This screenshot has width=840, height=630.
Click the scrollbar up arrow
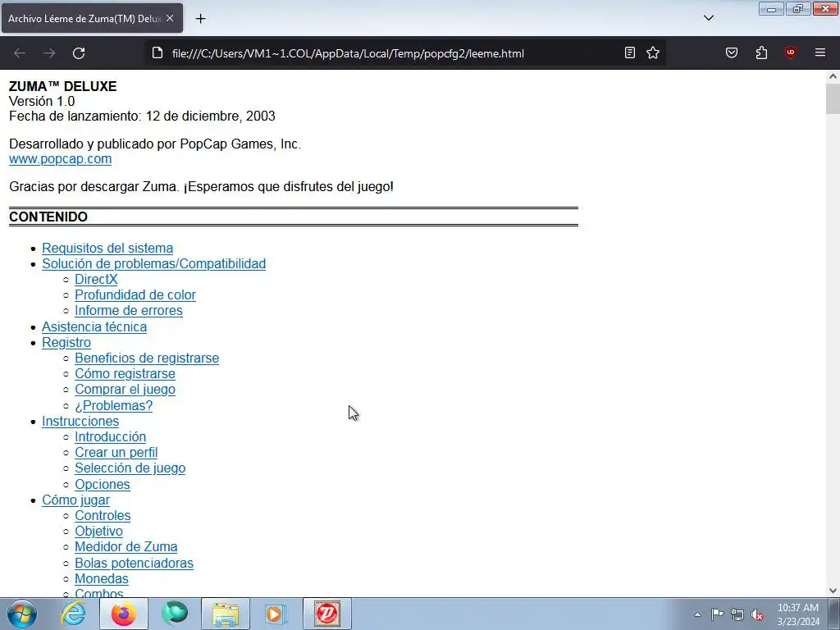(x=833, y=76)
